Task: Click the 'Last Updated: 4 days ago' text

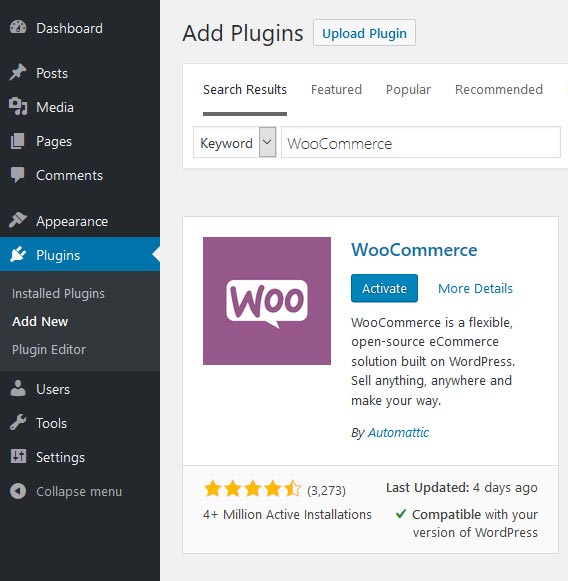Action: pos(462,488)
